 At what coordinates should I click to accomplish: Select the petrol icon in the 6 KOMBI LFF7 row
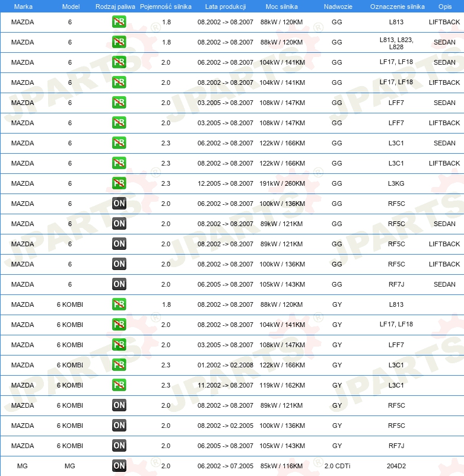[119, 345]
